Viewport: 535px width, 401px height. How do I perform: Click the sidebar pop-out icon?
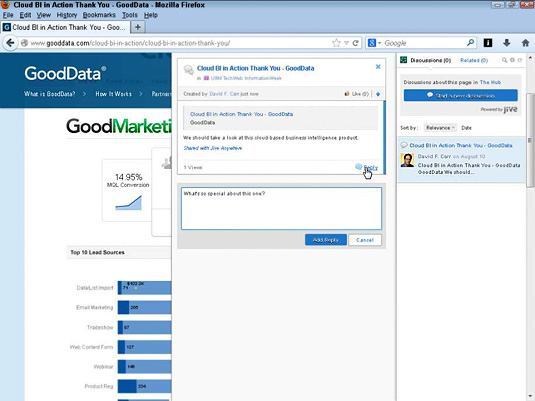(520, 60)
